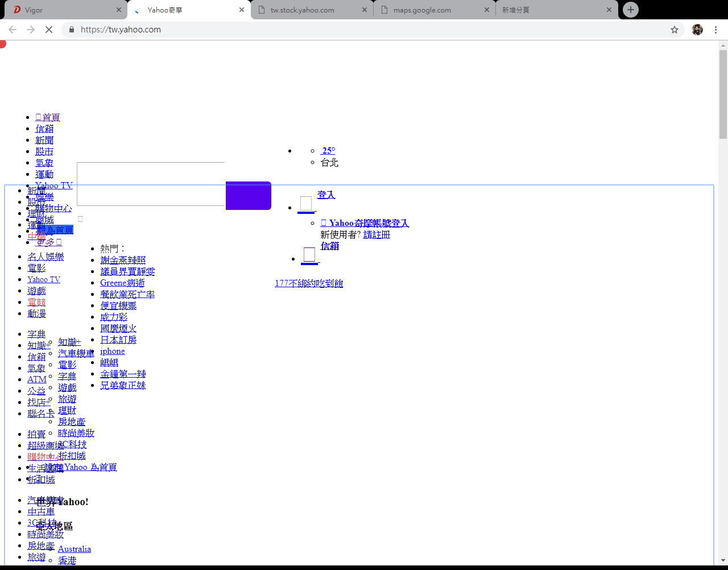Screen dimensions: 728x570
Task: Close the 新增分頁 tab
Action: [x=609, y=10]
